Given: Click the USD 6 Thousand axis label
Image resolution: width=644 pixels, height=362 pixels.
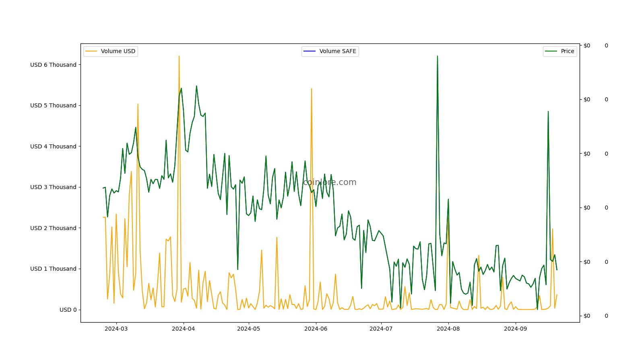Looking at the screenshot, I should 53,65.
